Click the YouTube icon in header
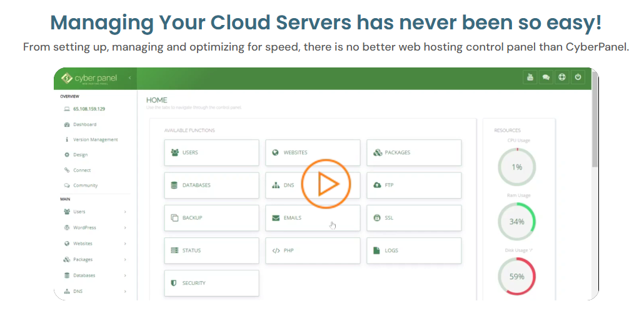The image size is (644, 336). 530,77
